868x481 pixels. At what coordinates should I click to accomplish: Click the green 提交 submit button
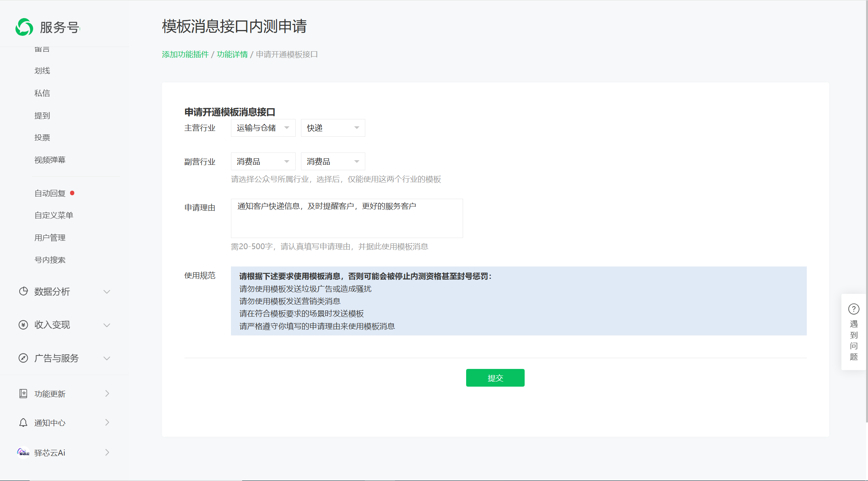pyautogui.click(x=495, y=378)
